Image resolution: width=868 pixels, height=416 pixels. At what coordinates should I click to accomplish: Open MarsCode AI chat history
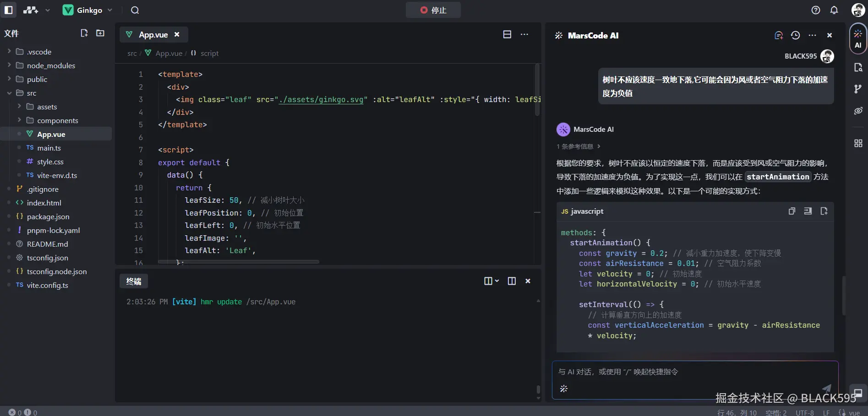pyautogui.click(x=795, y=35)
